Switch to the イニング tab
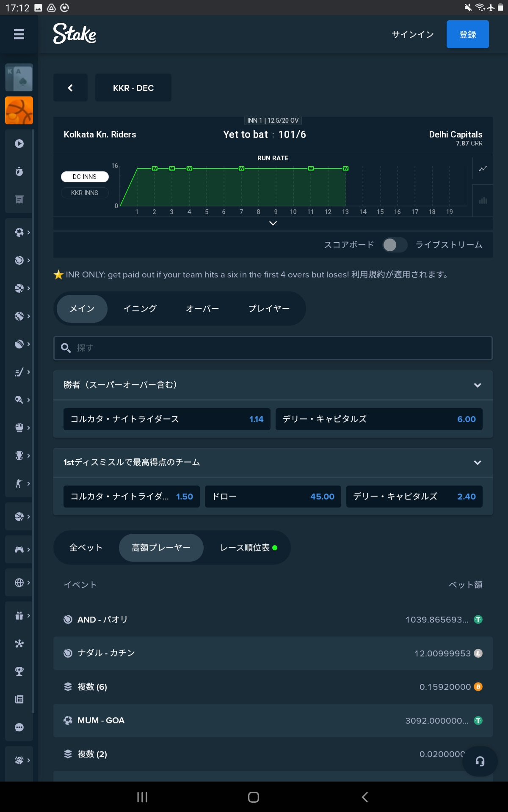508x812 pixels. [140, 309]
